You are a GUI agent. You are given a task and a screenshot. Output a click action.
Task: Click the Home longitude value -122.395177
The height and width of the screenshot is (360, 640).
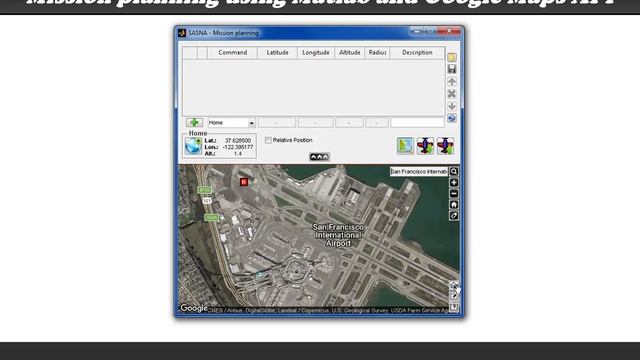pyautogui.click(x=238, y=147)
